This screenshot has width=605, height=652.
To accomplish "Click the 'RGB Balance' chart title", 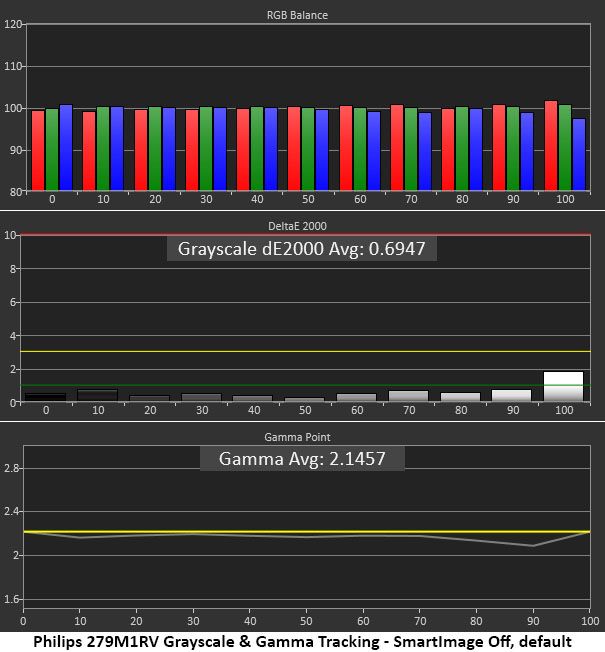I will 297,15.
